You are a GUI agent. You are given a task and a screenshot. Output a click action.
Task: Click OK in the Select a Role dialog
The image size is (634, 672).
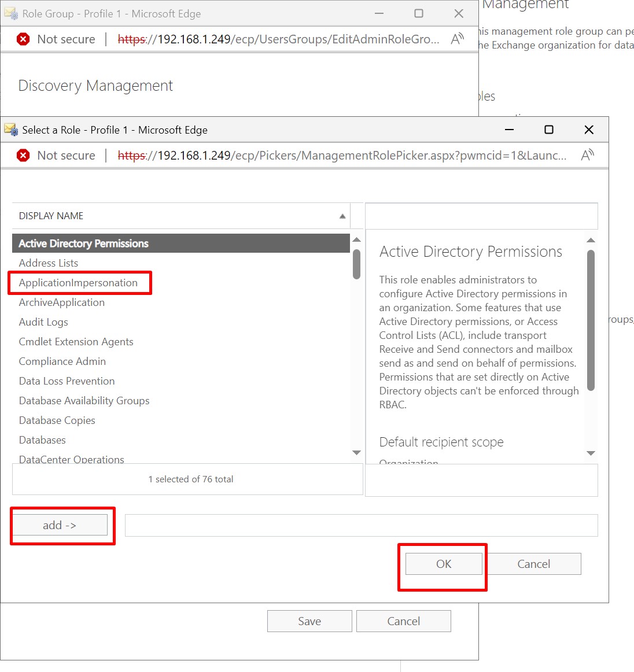click(444, 564)
